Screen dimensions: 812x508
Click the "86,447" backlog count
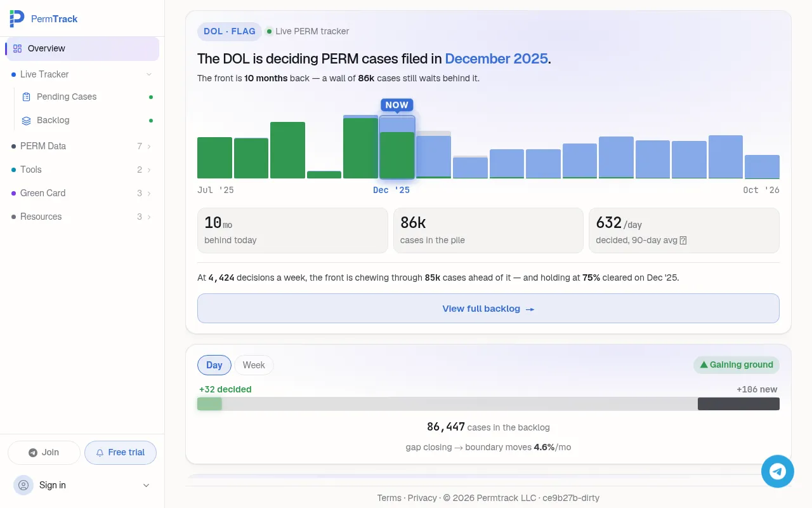click(446, 427)
